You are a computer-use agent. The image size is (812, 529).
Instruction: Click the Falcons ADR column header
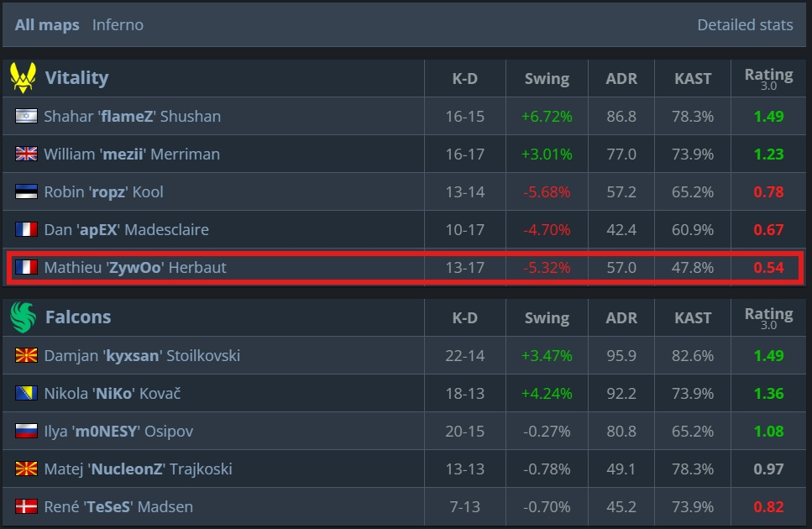[x=621, y=318]
